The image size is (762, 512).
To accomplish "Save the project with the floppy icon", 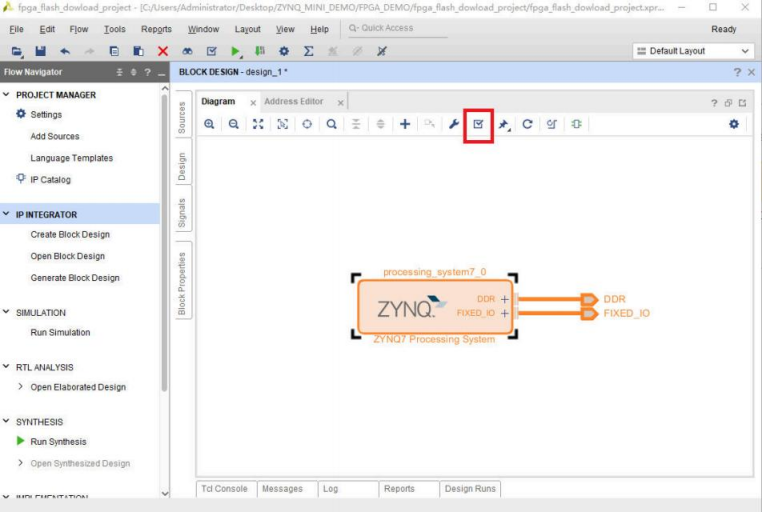I will click(41, 51).
